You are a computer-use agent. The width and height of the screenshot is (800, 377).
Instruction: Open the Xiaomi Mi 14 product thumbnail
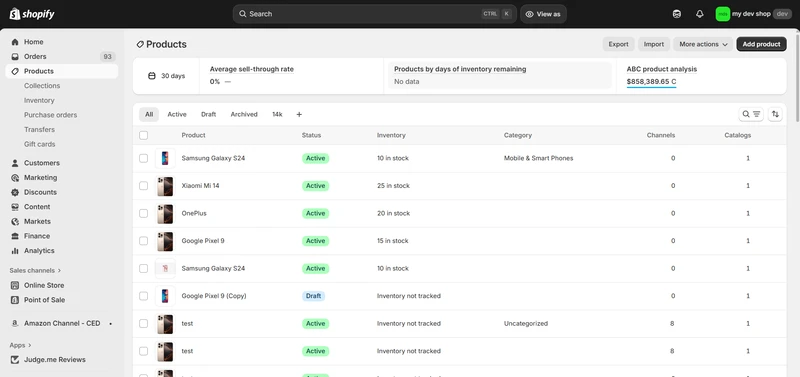click(x=165, y=186)
